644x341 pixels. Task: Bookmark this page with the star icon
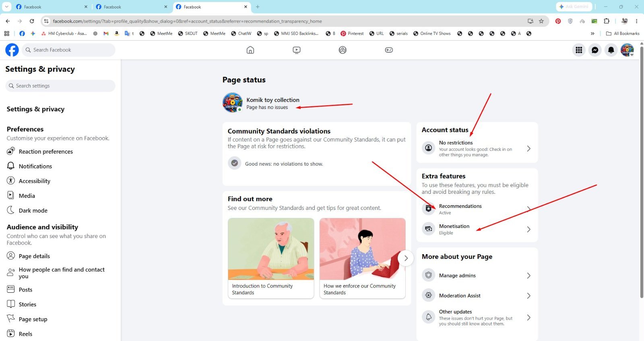pyautogui.click(x=541, y=21)
